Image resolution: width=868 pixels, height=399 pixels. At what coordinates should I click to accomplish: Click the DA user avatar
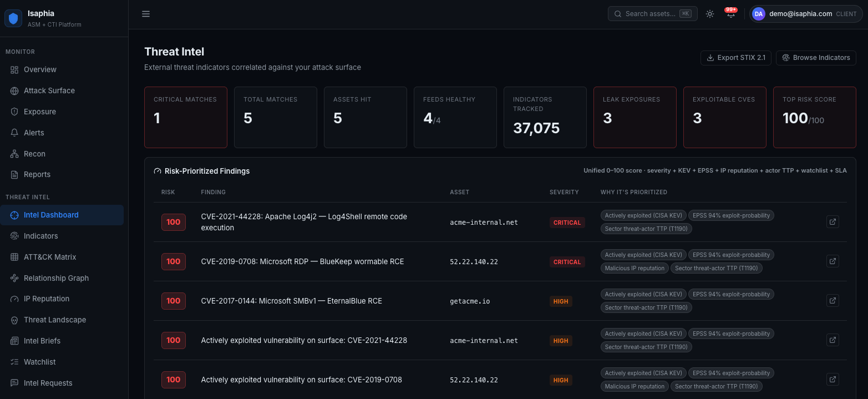(759, 14)
